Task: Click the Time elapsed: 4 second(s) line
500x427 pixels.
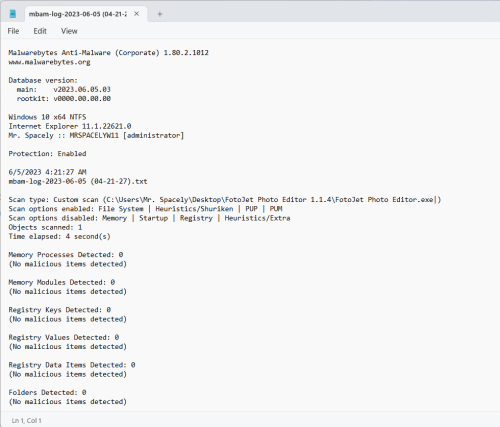Action: 59,236
